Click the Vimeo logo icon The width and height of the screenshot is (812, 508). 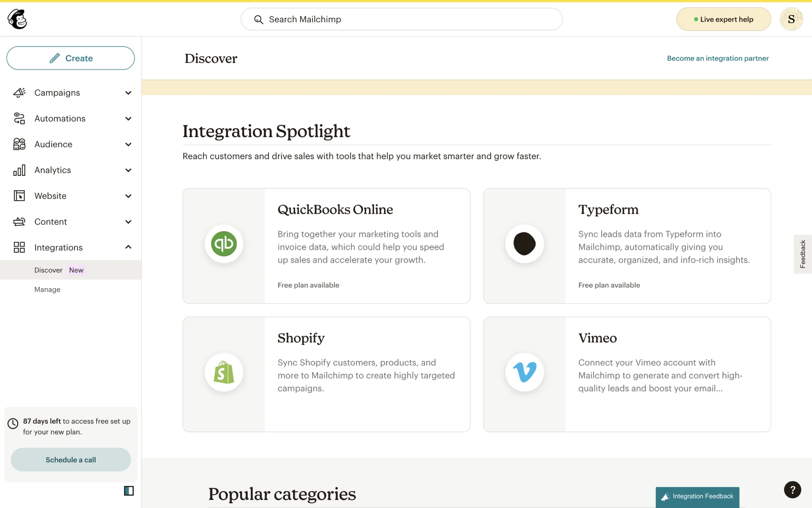[x=524, y=372]
